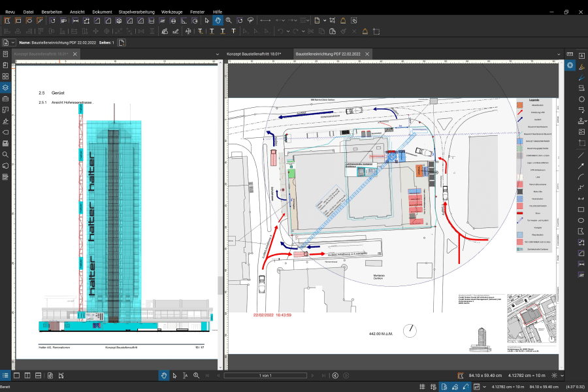
Task: Toggle snap to grid in status bar
Action: 433,387
